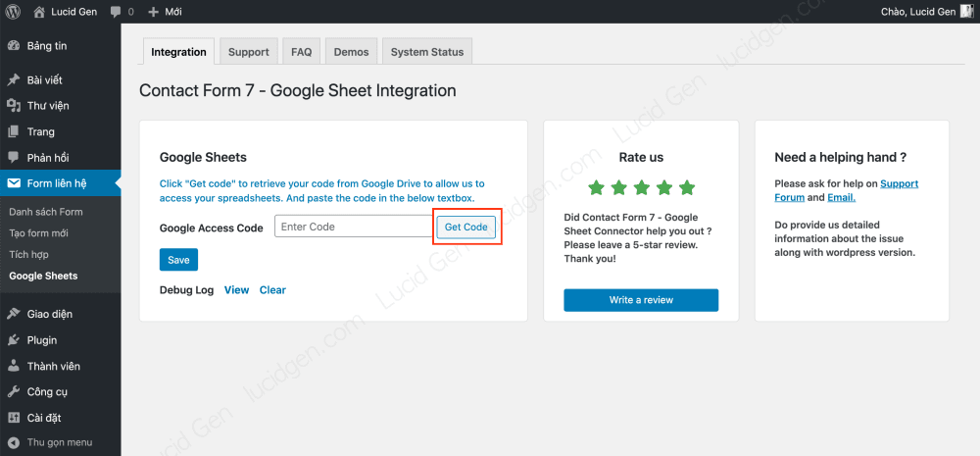Click the Google Access Code input field
The image size is (980, 456).
pos(353,227)
